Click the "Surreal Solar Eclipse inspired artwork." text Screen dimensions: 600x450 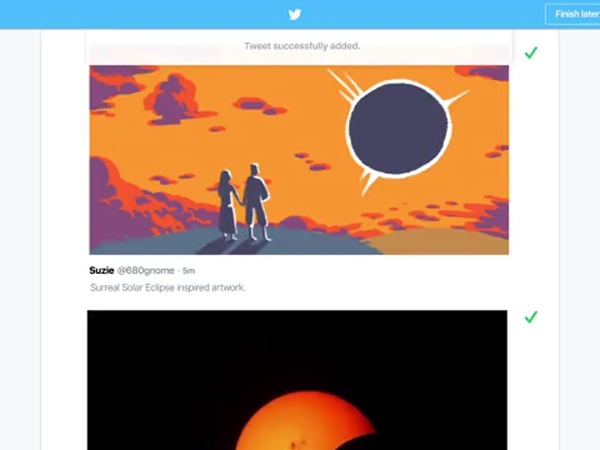tap(167, 287)
